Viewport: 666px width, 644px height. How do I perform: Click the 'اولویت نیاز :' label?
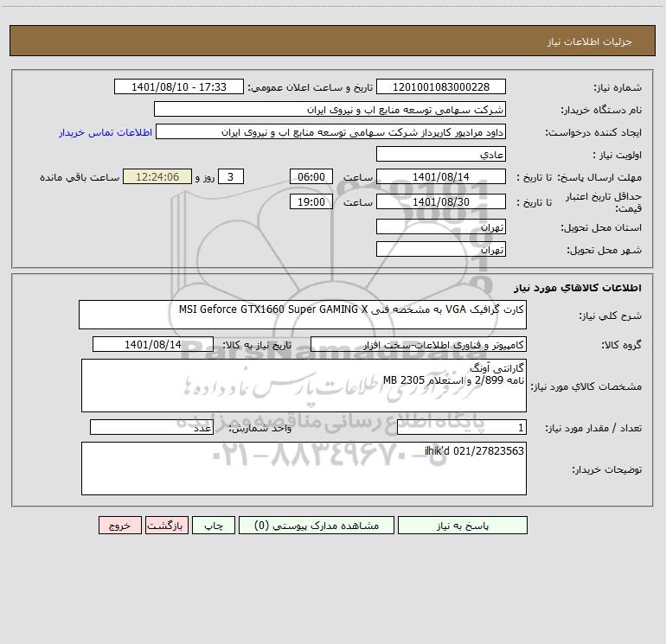point(618,155)
